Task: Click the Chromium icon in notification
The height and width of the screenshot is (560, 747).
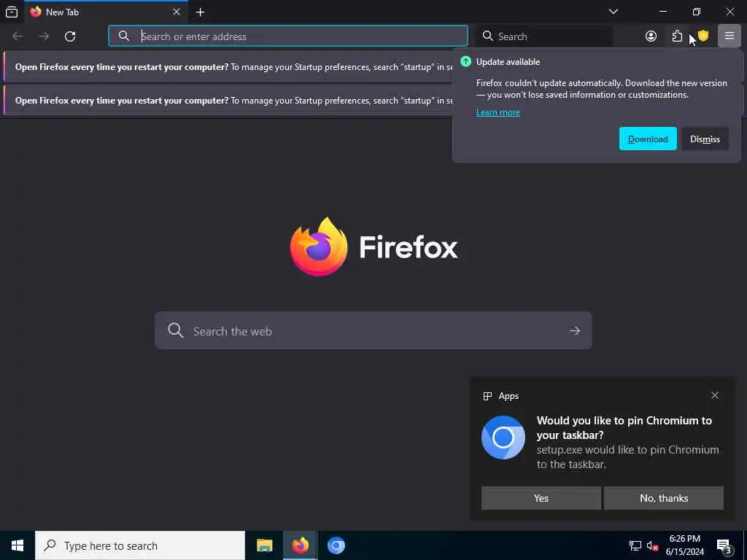Action: [503, 437]
